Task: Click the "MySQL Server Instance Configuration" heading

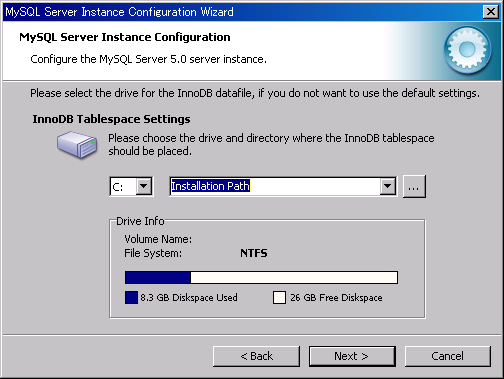Action: [x=125, y=37]
